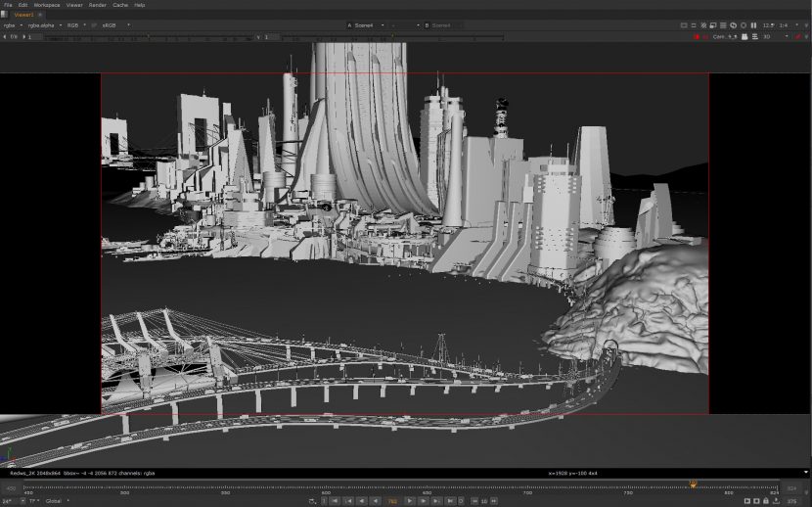Screen dimensions: 812x507
Task: Open the Render menu
Action: [x=98, y=5]
